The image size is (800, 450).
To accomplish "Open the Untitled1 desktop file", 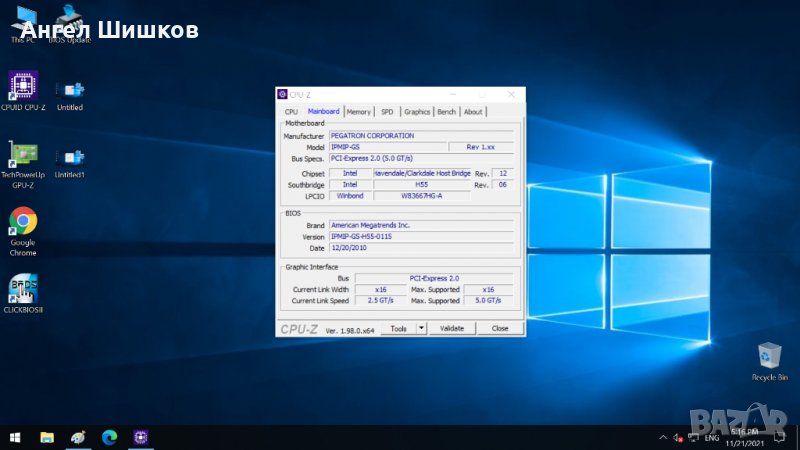I will [70, 158].
